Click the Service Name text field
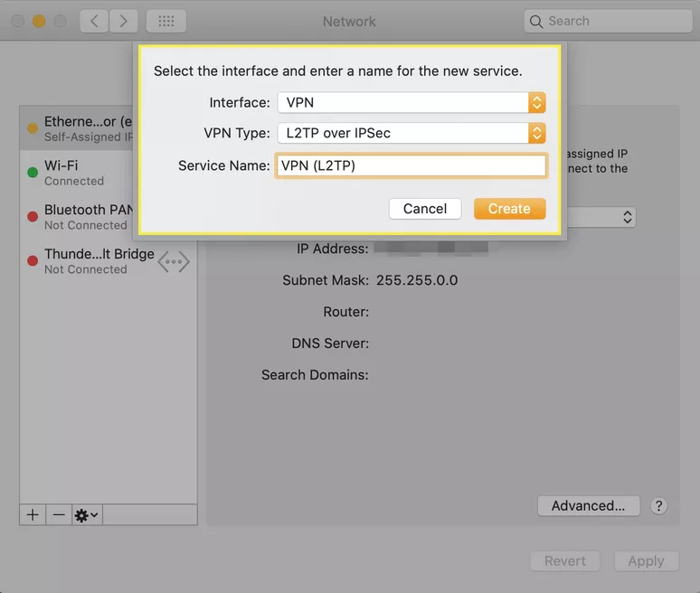700x593 pixels. pos(411,165)
